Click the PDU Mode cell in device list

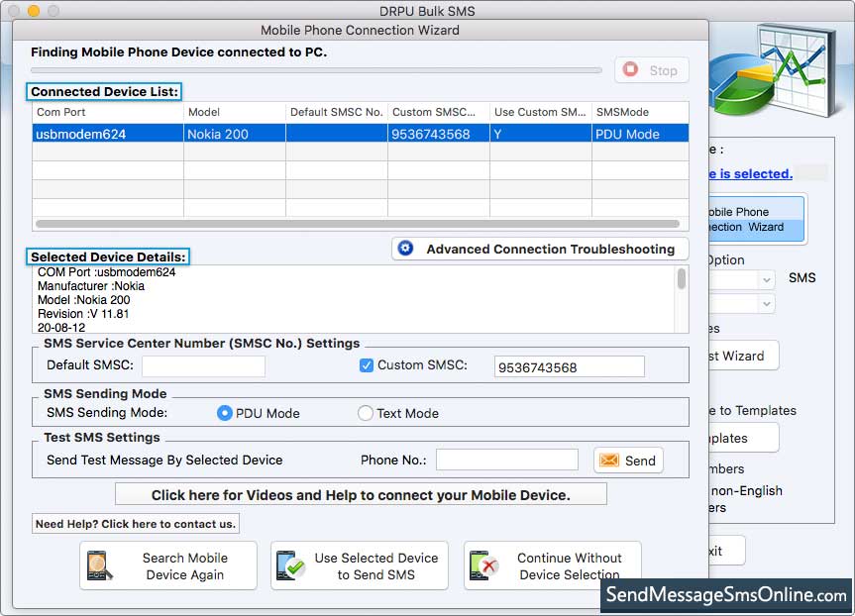[x=640, y=134]
